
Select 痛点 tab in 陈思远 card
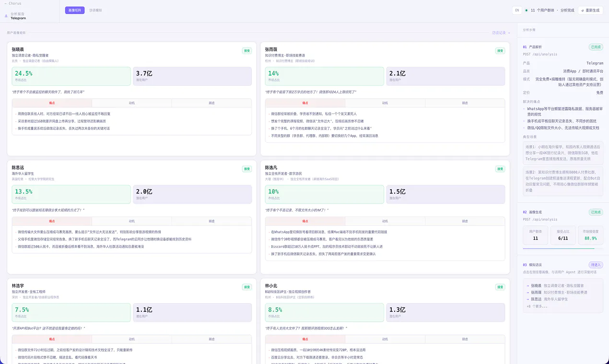[52, 221]
